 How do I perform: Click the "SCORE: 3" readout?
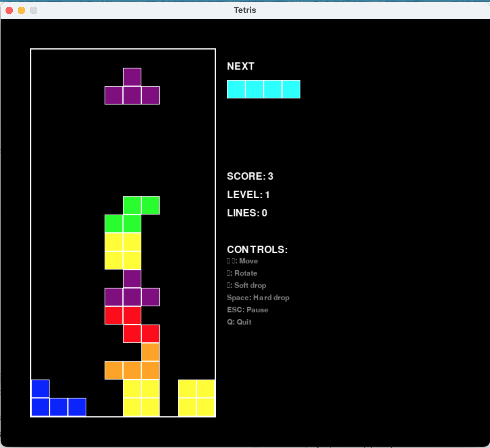coord(250,176)
